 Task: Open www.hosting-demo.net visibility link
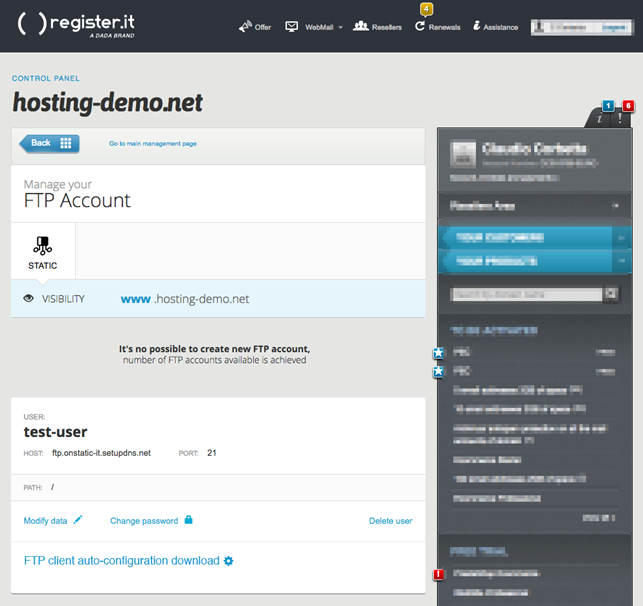pyautogui.click(x=185, y=299)
